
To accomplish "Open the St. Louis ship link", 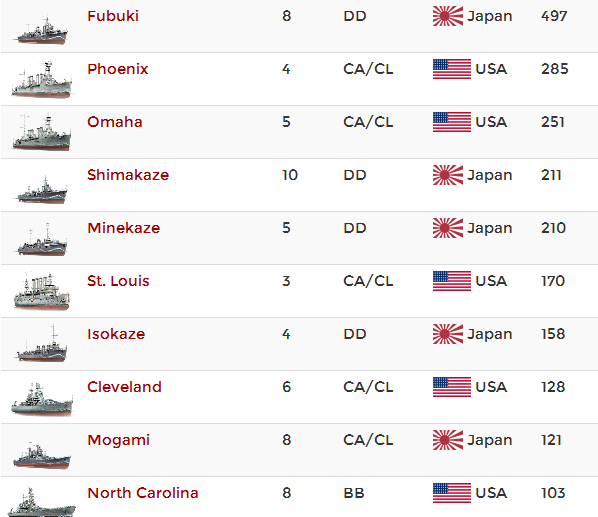I will tap(118, 281).
